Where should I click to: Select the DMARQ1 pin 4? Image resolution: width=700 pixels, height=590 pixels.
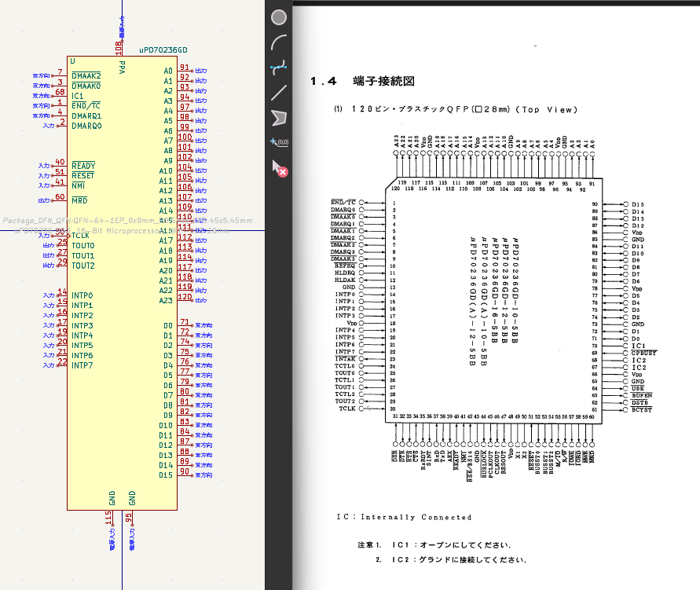(x=60, y=115)
